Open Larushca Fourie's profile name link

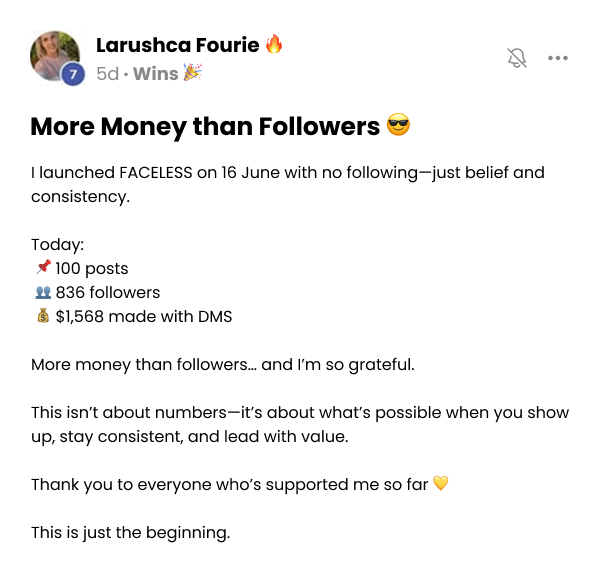[177, 45]
